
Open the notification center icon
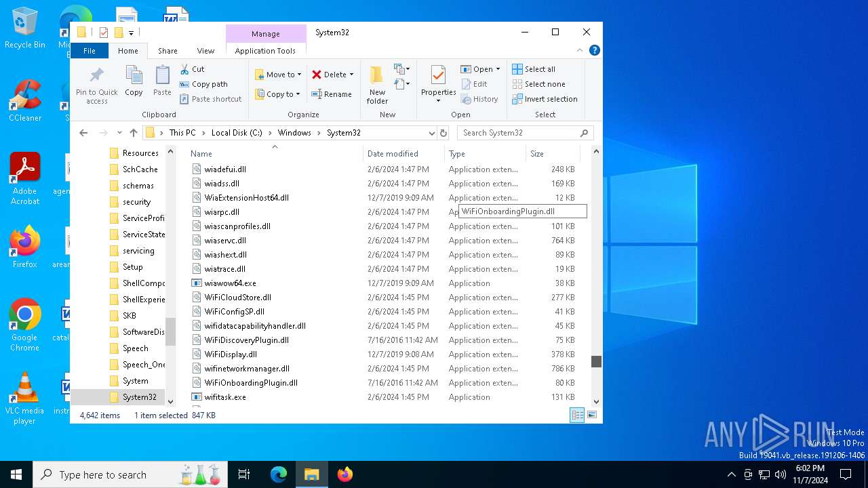click(x=846, y=474)
